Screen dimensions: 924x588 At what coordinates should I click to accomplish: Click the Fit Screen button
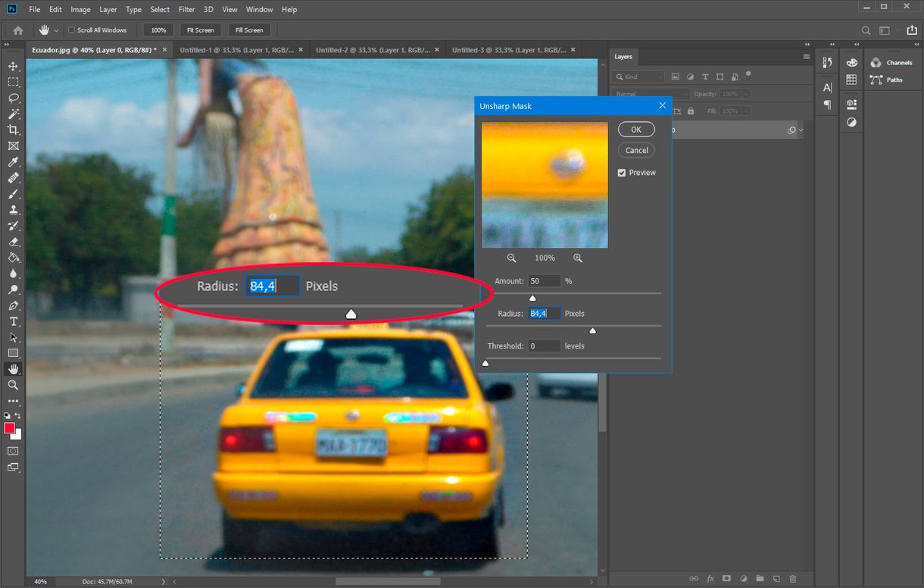[x=200, y=30]
